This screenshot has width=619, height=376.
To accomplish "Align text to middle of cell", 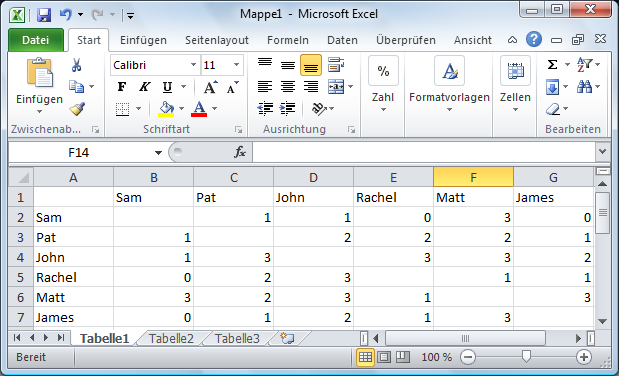I will (x=288, y=65).
